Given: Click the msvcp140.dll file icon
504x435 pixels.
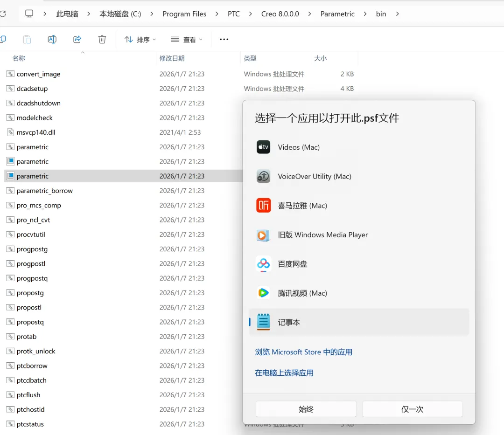Looking at the screenshot, I should point(10,132).
